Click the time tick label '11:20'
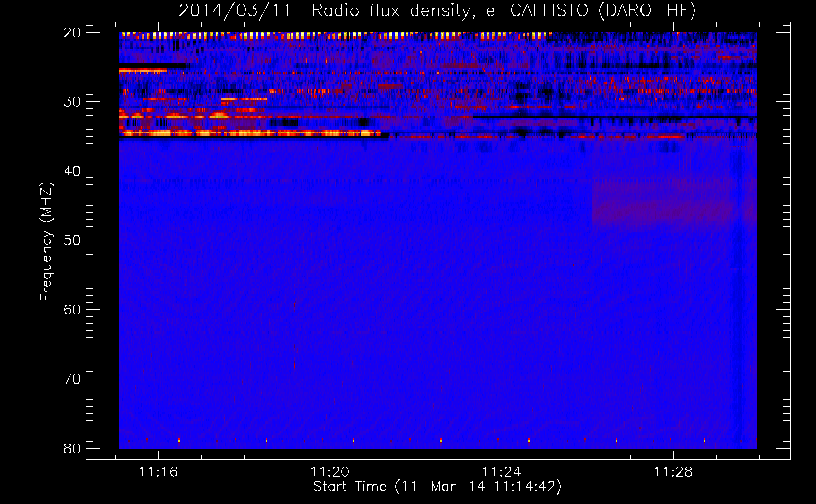This screenshot has width=816, height=504. [x=330, y=472]
